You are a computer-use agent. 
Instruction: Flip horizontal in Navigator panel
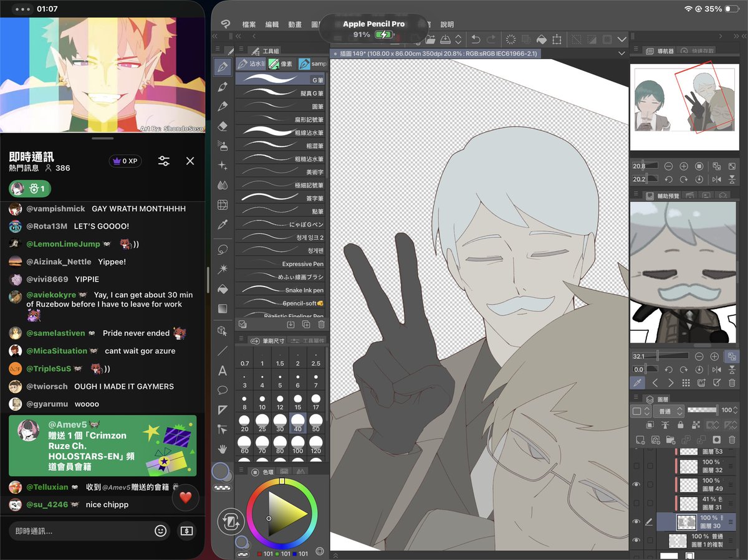coord(716,179)
